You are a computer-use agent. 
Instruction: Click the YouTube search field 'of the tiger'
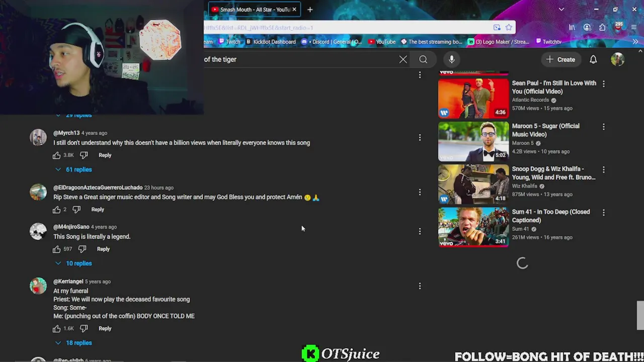click(299, 59)
